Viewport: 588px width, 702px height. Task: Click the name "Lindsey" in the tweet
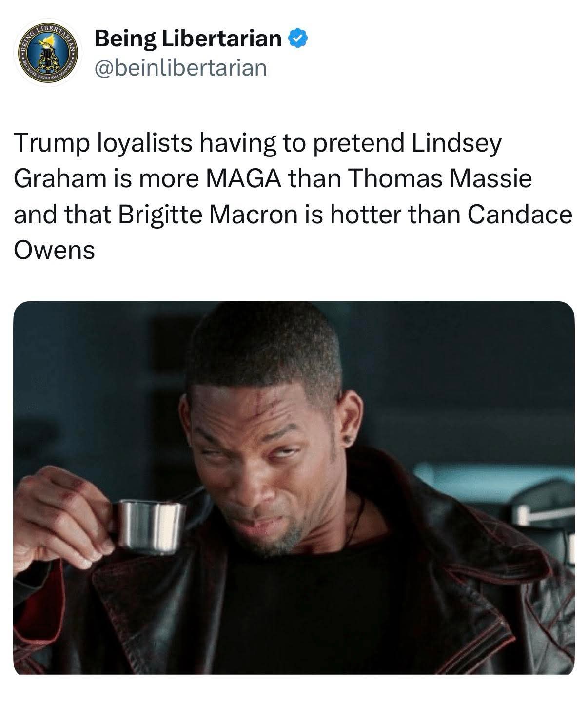click(x=457, y=143)
